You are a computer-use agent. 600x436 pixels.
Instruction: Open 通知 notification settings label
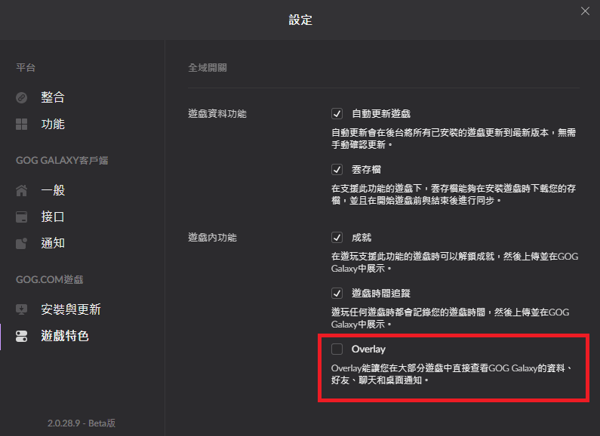point(53,243)
